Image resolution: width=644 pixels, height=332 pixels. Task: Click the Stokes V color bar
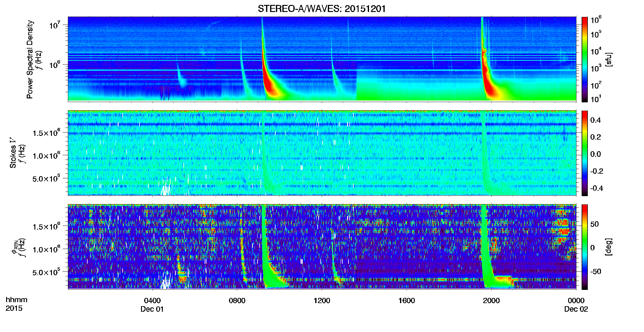click(x=585, y=153)
